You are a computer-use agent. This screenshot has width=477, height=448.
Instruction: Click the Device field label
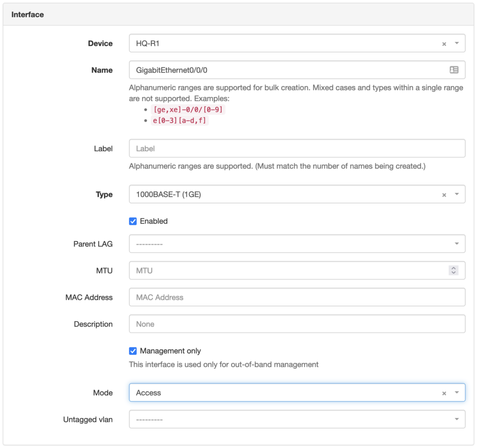coord(101,43)
